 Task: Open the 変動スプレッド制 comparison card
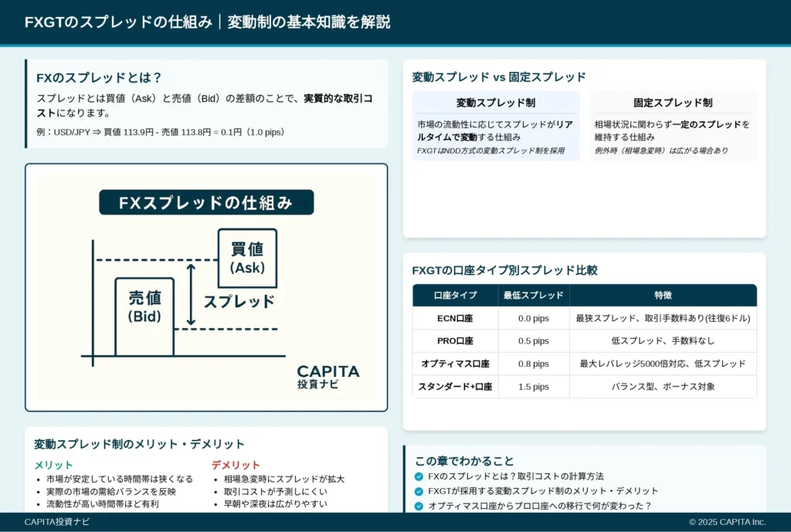click(x=495, y=126)
